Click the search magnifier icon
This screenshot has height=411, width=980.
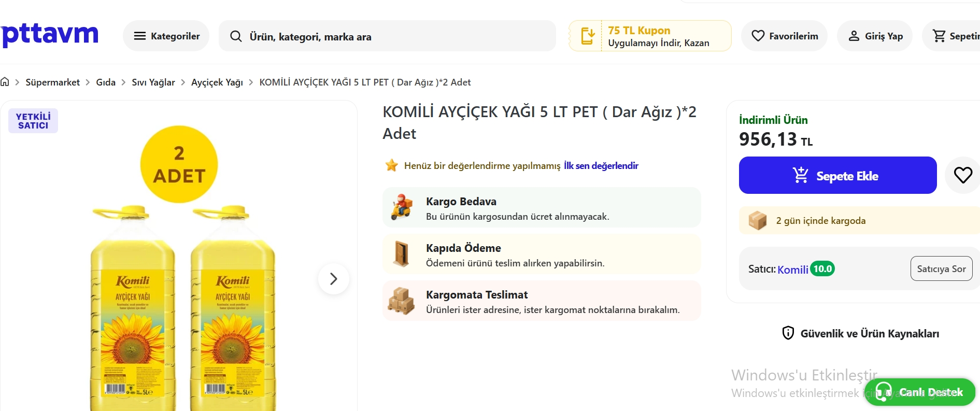coord(236,36)
